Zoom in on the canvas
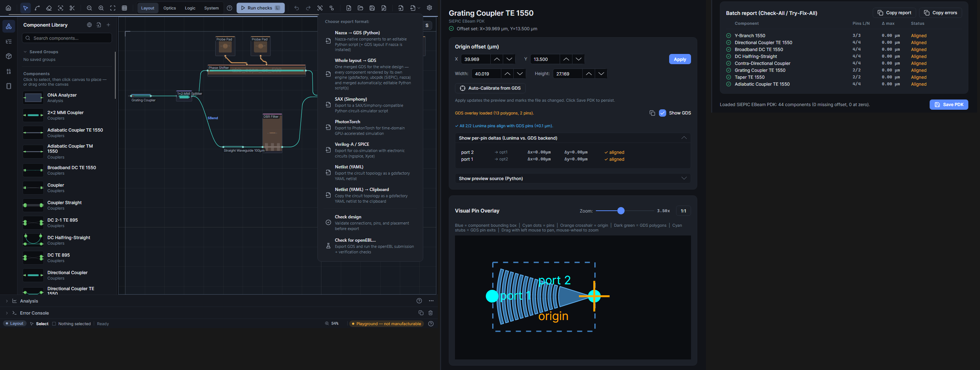 [x=101, y=8]
